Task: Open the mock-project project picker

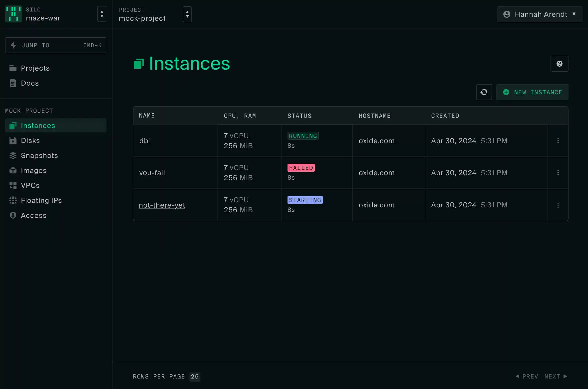Action: (187, 14)
